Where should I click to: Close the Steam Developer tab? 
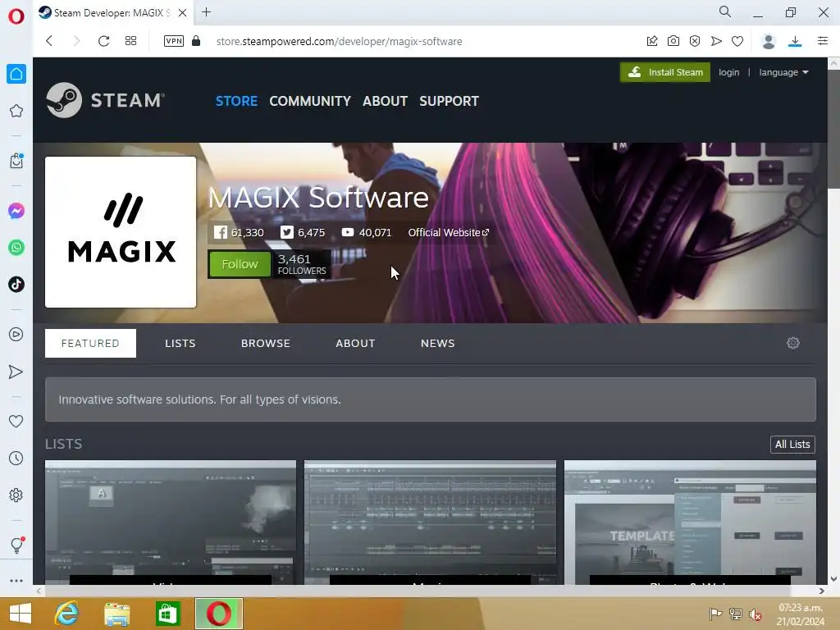click(183, 13)
